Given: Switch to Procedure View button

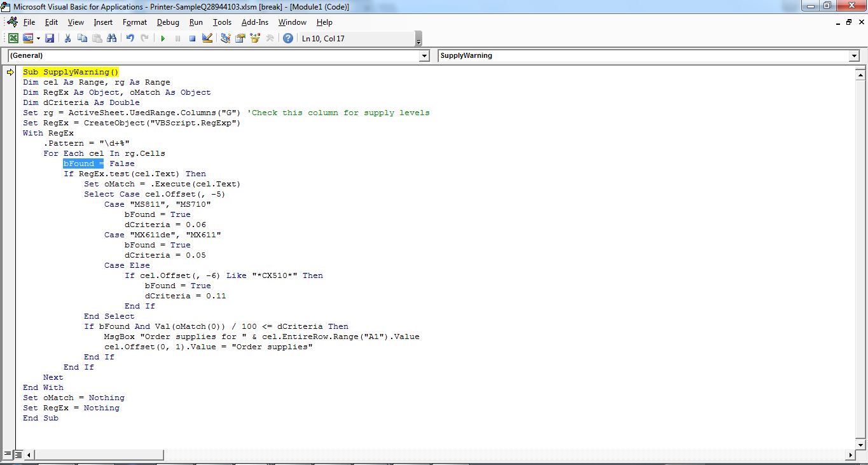Looking at the screenshot, I should [x=8, y=455].
